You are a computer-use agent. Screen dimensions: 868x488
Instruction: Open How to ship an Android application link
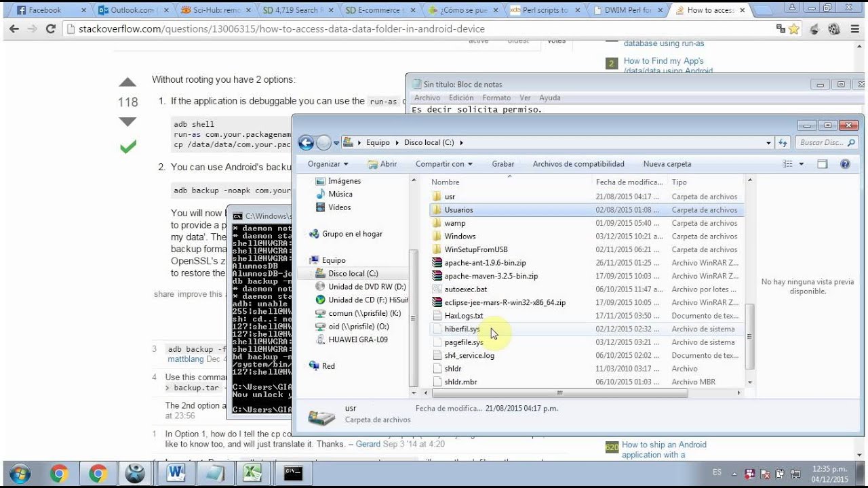[664, 449]
